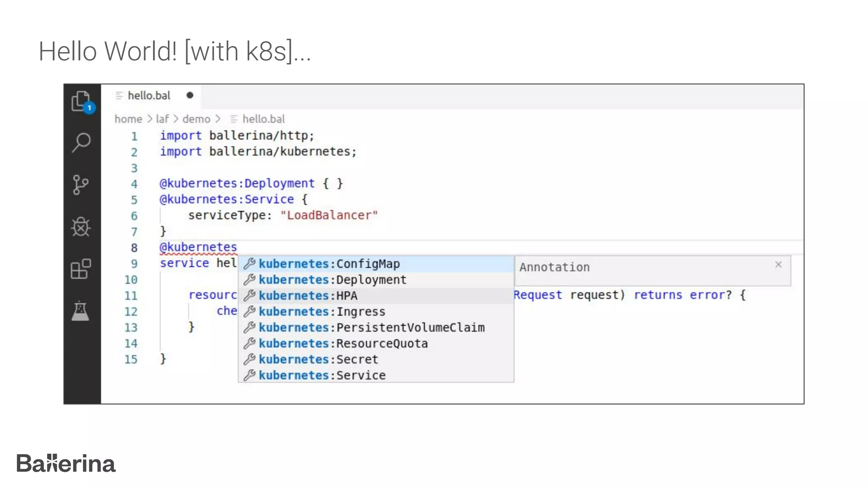Close the Annotation details popup
The image size is (868, 488).
778,265
